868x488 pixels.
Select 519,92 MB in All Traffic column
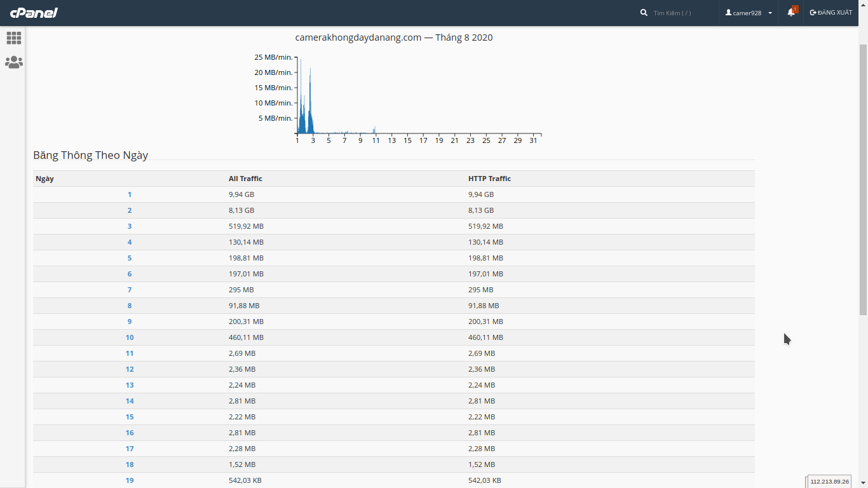[246, 226]
